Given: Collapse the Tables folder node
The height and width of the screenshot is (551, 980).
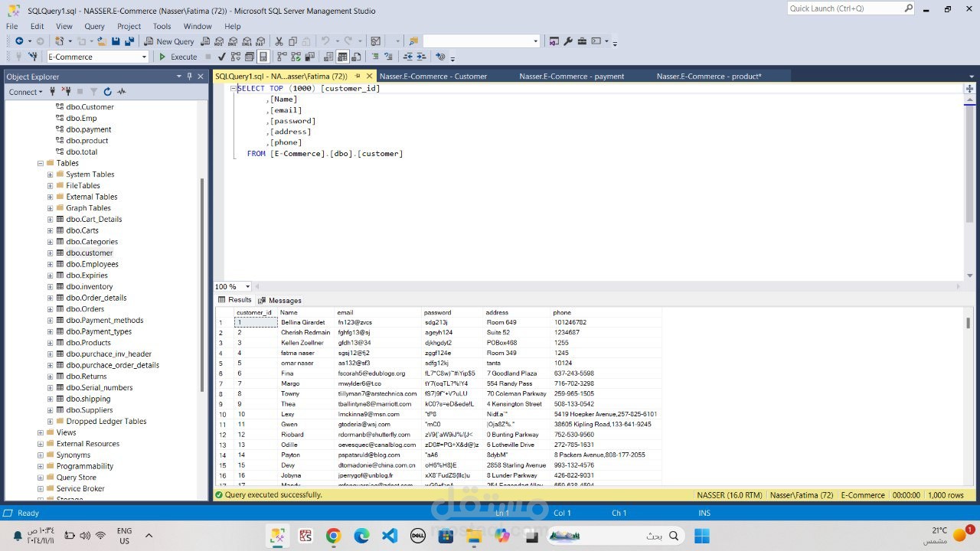Looking at the screenshot, I should tap(41, 163).
